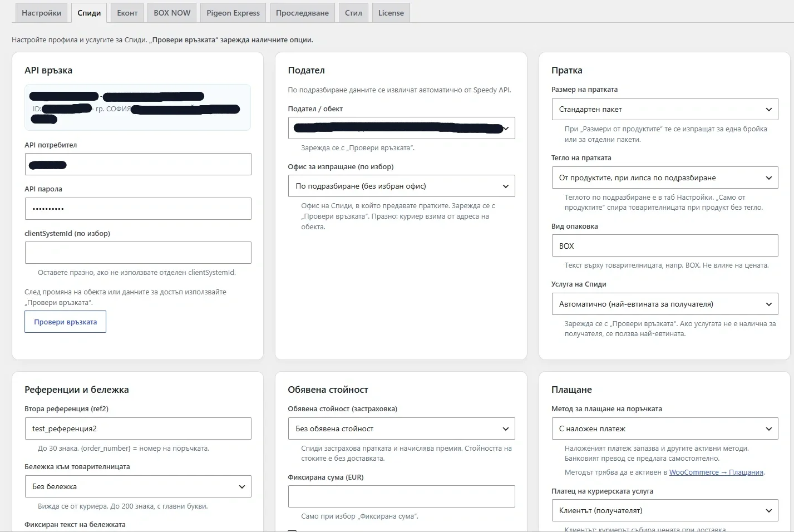The image size is (794, 532).
Task: Click the Втора референция (ref2) field
Action: (x=138, y=428)
